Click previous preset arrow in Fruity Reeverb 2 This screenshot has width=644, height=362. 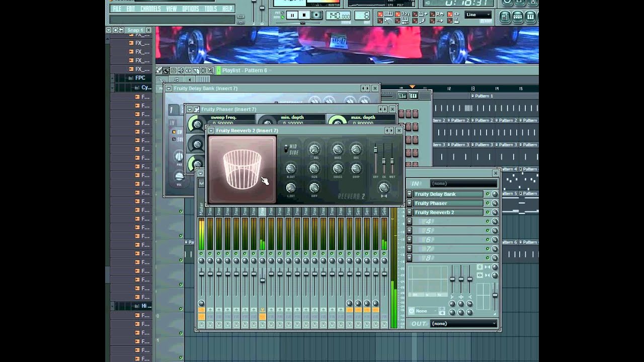387,131
